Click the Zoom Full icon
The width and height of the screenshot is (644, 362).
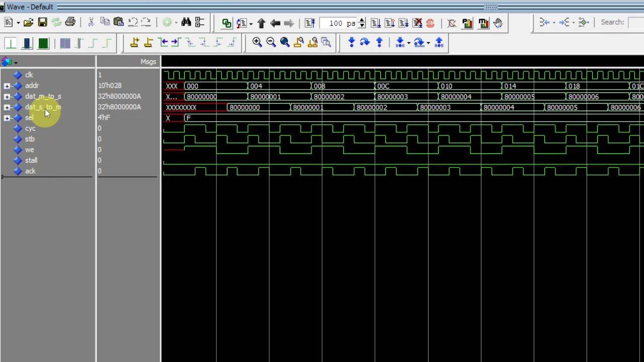(285, 42)
